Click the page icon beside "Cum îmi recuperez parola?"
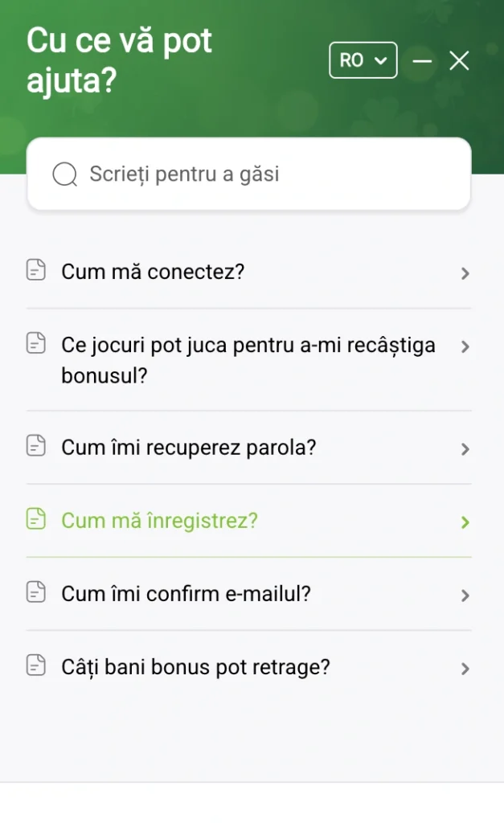 [35, 444]
